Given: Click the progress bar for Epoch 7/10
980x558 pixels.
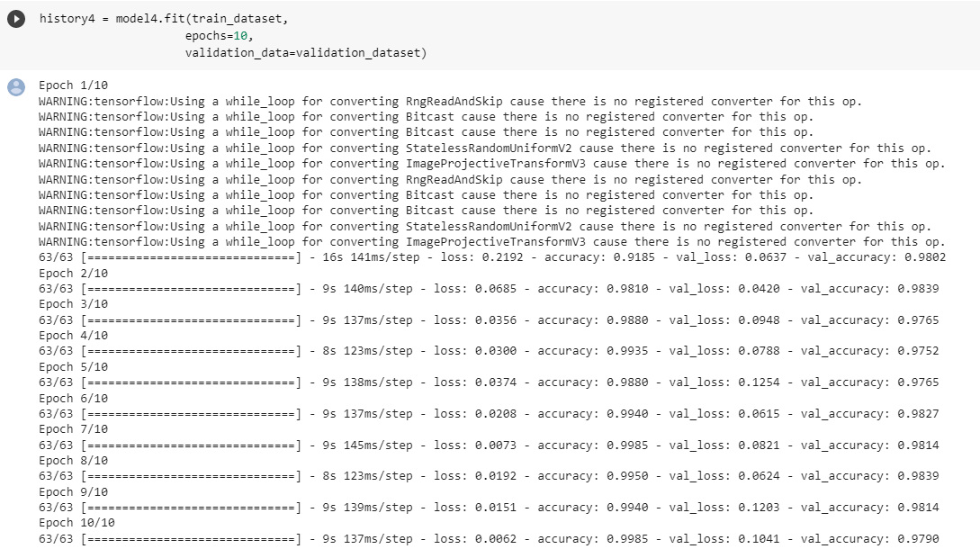Looking at the screenshot, I should [191, 445].
